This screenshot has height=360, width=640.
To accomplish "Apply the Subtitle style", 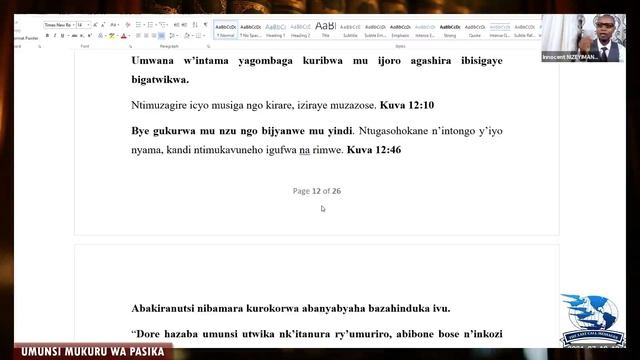I will [x=350, y=30].
